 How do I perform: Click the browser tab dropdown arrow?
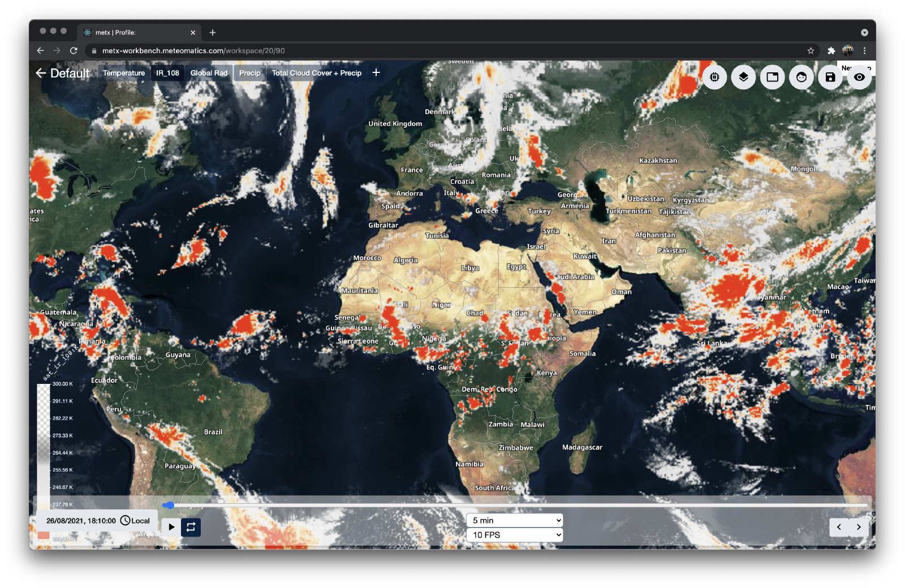[864, 33]
